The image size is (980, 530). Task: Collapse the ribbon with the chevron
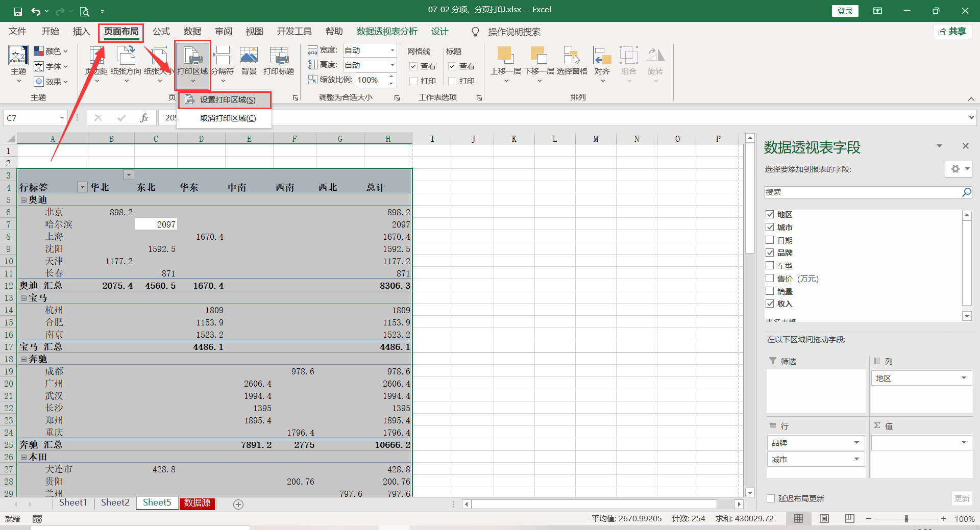[971, 98]
